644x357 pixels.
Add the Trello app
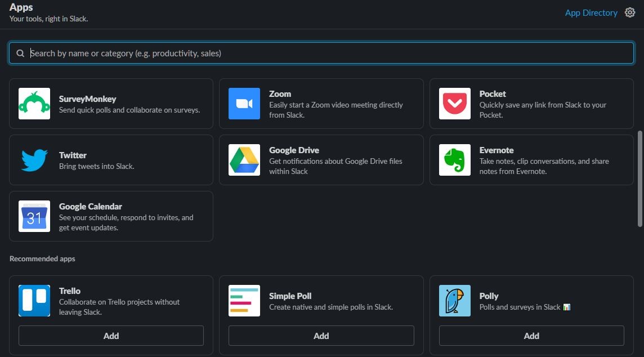tap(111, 336)
